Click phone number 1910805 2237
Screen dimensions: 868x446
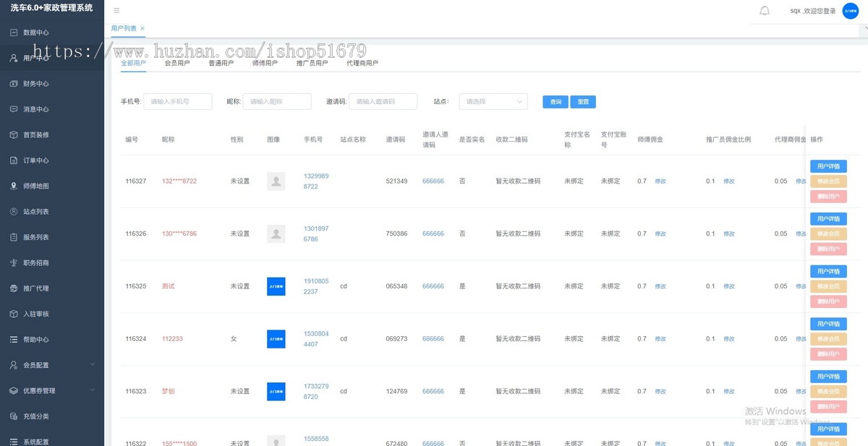point(316,286)
